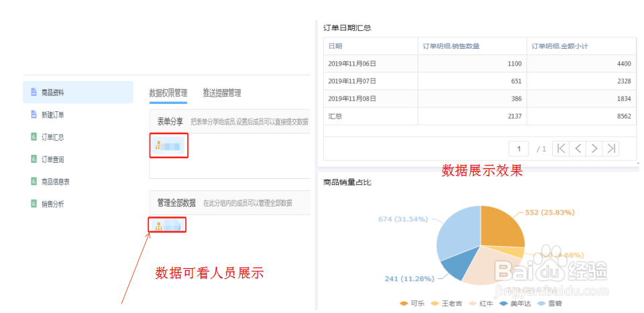Click the 1100 sales quantity cell

472,64
